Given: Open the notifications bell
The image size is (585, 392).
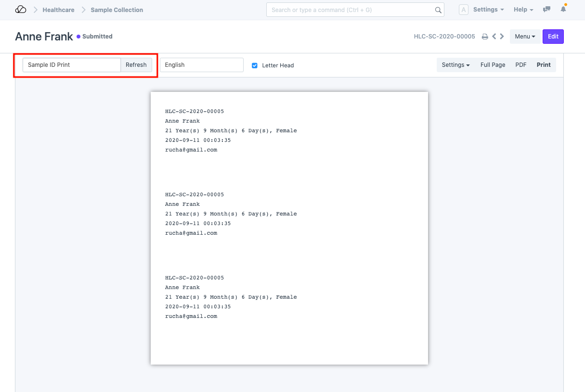Looking at the screenshot, I should [563, 10].
